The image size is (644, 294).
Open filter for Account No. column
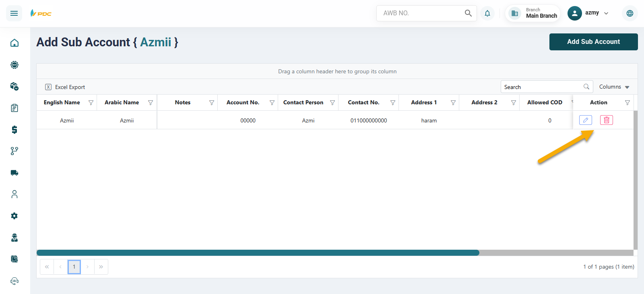tap(272, 103)
